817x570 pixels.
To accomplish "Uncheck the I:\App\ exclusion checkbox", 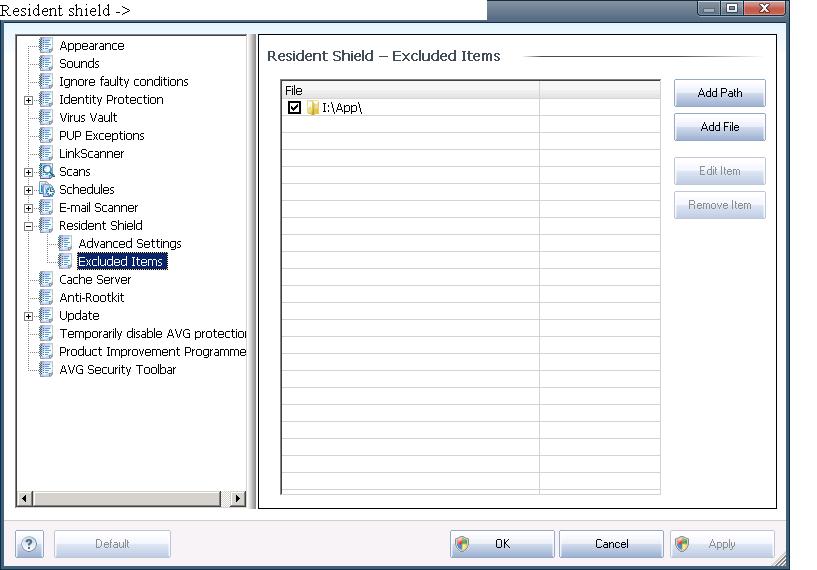I will (x=294, y=108).
